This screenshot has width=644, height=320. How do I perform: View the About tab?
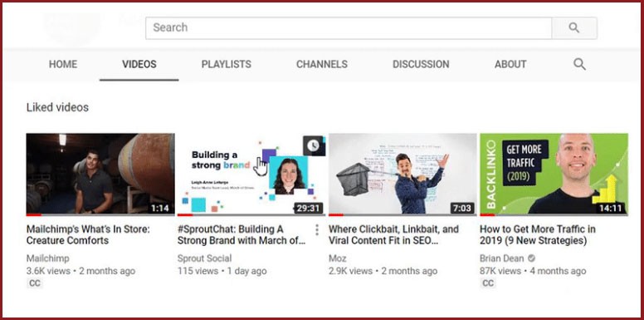tap(510, 64)
